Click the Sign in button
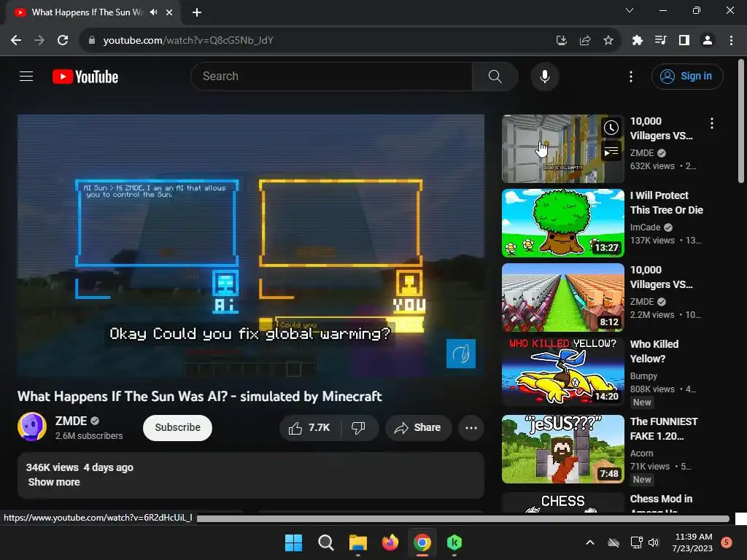 pos(687,76)
